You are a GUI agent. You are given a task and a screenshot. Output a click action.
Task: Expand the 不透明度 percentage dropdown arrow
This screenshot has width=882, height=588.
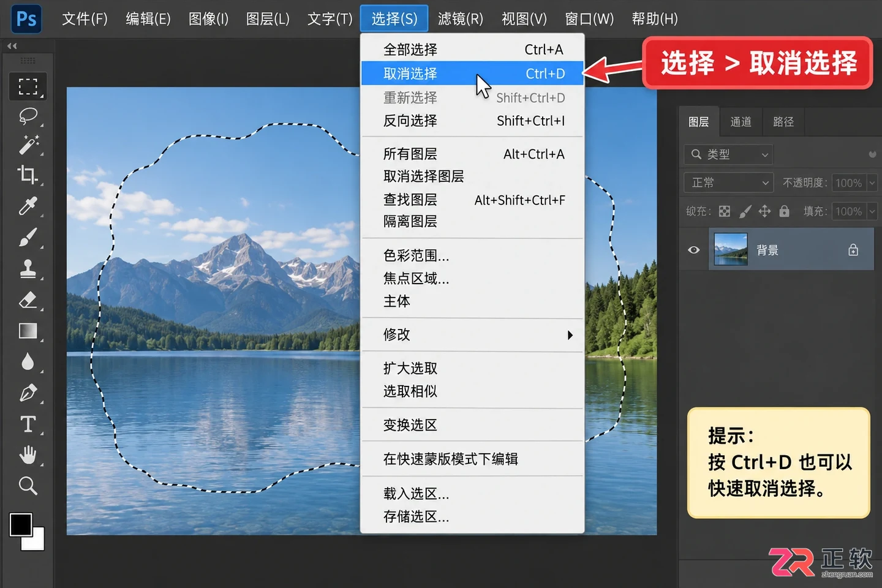point(872,183)
